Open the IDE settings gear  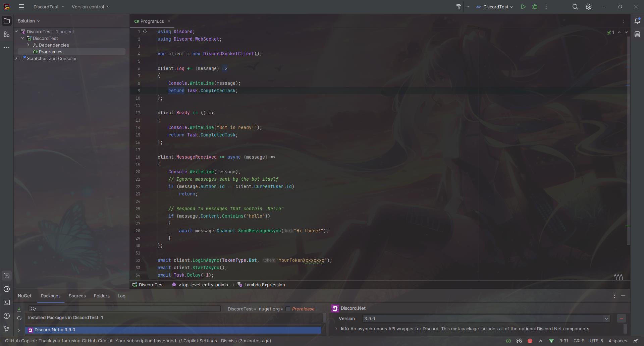pos(589,7)
